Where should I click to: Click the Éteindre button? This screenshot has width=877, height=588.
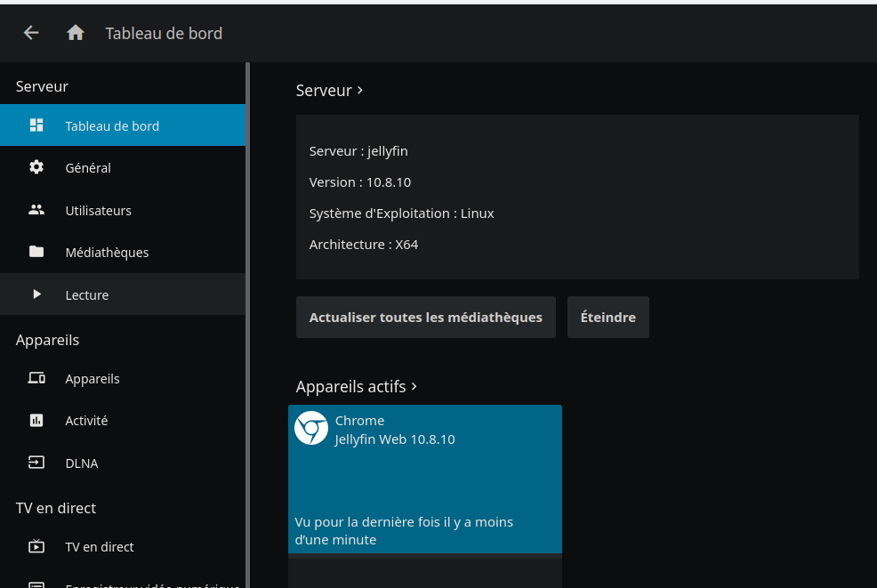[608, 318]
